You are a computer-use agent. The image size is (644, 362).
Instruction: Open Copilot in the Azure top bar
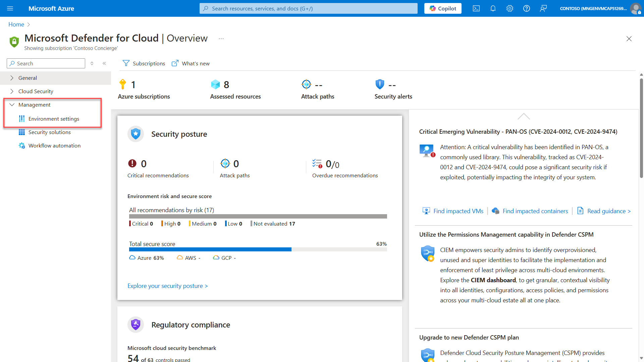point(442,8)
